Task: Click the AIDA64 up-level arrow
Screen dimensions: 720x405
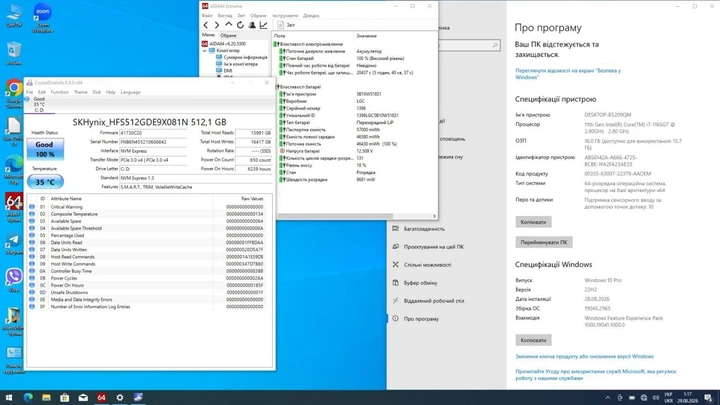Action: point(228,25)
